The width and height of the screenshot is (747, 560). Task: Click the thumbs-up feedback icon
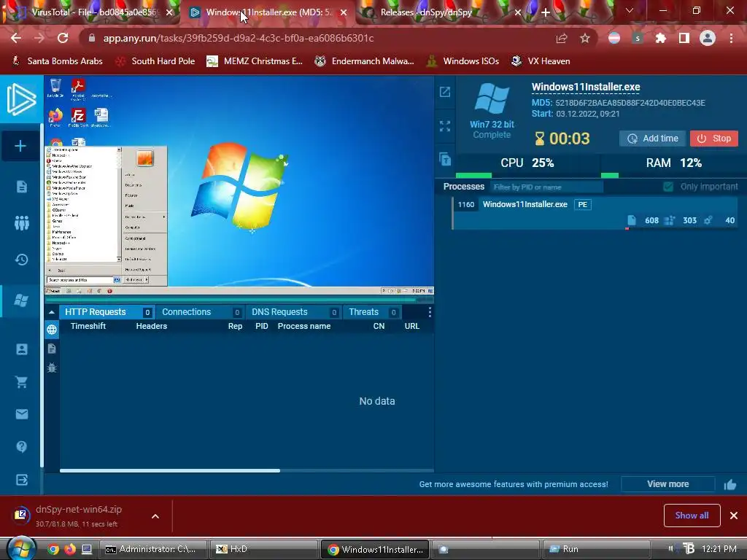[730, 485]
